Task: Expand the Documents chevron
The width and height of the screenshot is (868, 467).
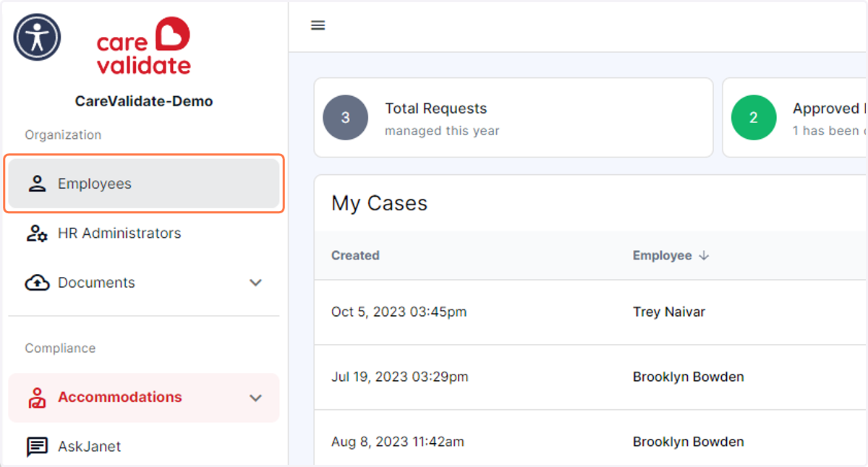Action: tap(255, 283)
